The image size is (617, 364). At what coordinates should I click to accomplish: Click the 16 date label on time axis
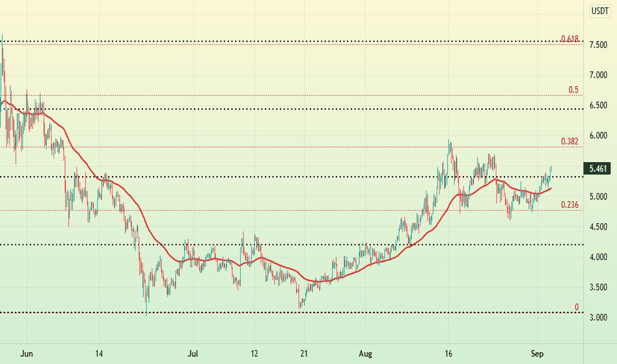click(448, 354)
